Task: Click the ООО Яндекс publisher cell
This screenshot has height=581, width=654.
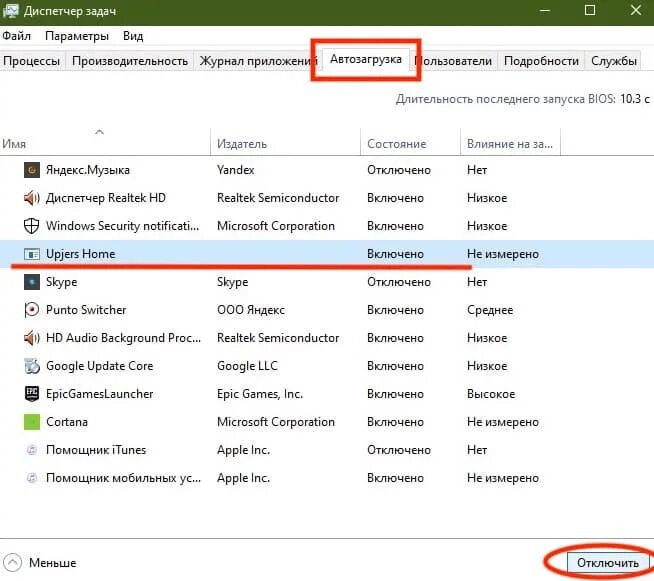Action: coord(251,309)
